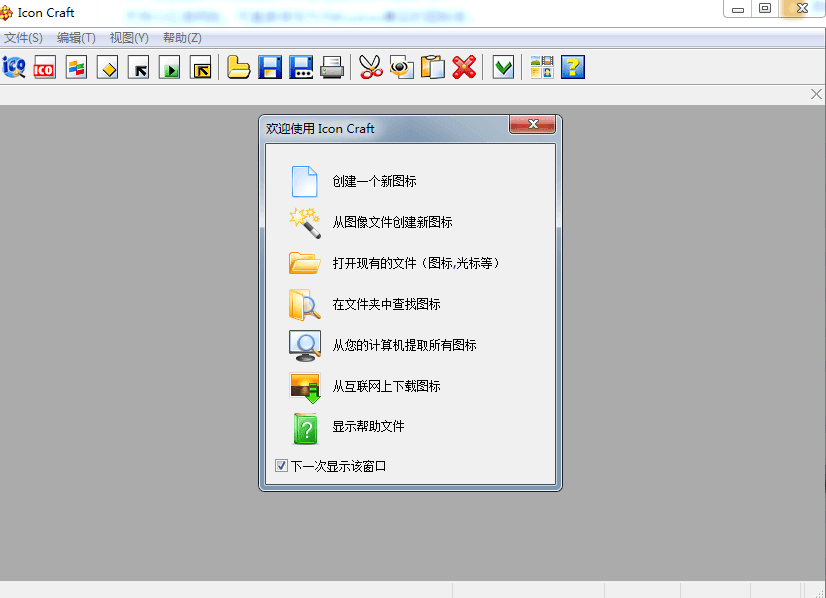Click the yellow question mark Help icon
This screenshot has height=598, width=826.
[x=573, y=67]
